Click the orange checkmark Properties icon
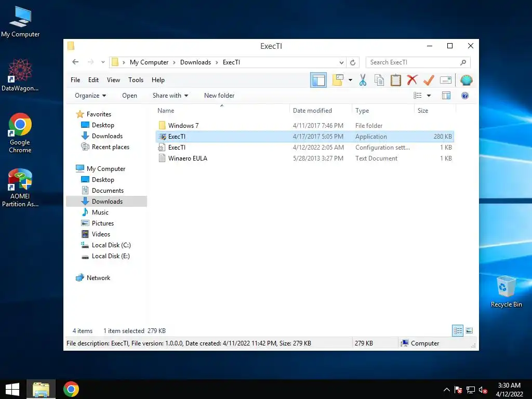The image size is (532, 399). pos(429,81)
